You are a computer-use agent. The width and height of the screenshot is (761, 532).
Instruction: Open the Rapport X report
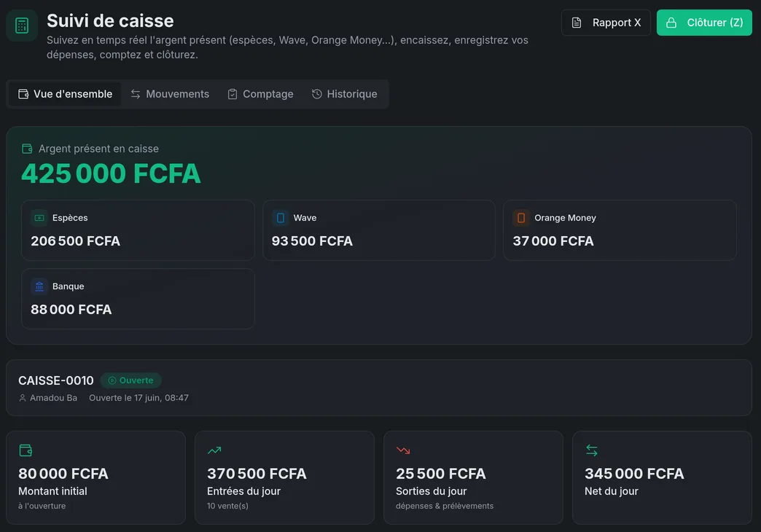[x=606, y=23]
